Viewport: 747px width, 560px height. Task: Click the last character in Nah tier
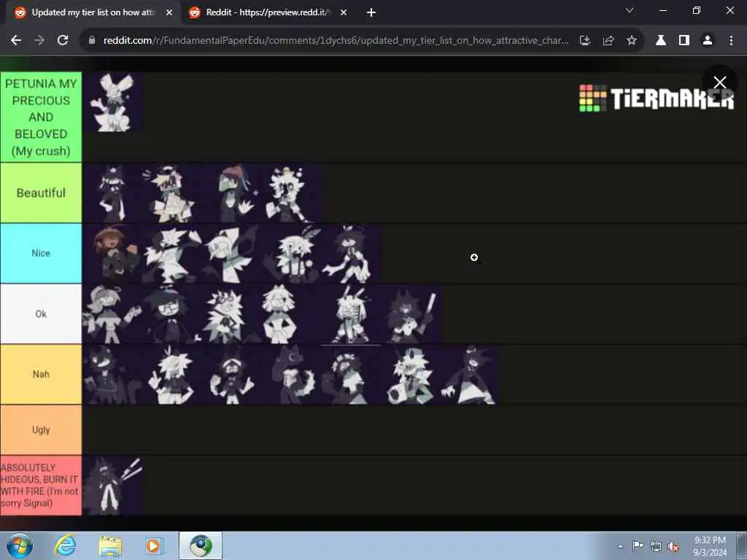[470, 374]
